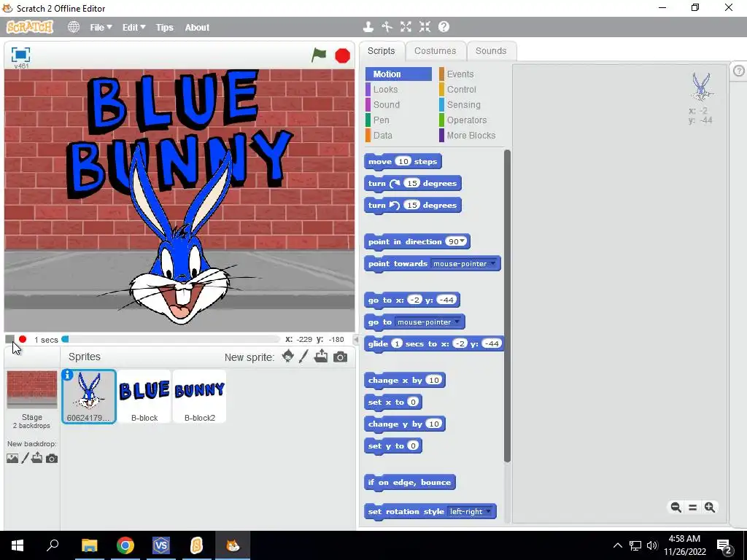Open the Tips menu item

164,28
